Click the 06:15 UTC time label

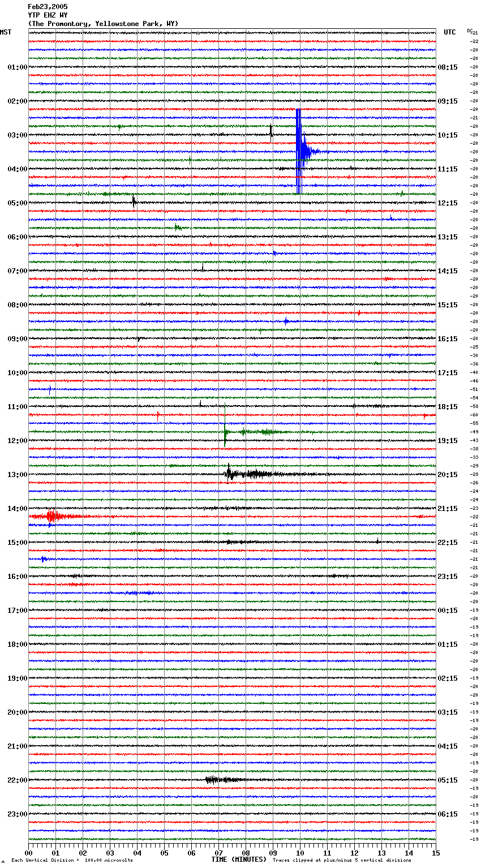(x=448, y=814)
